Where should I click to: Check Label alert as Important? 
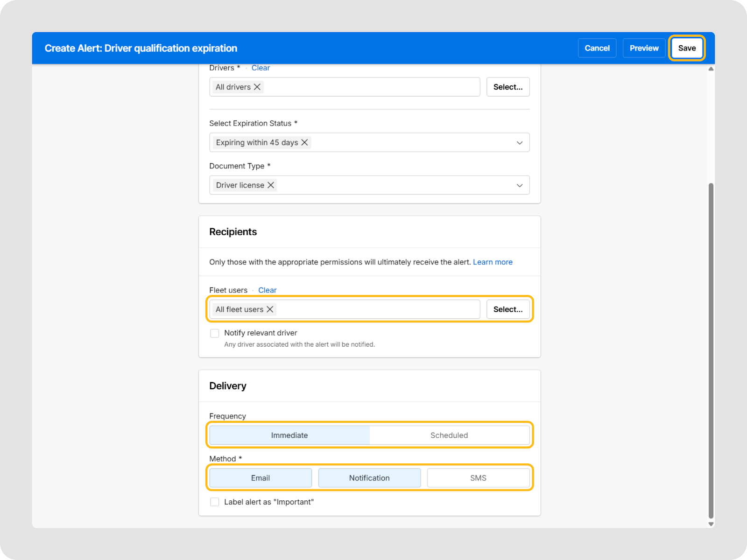coord(215,502)
